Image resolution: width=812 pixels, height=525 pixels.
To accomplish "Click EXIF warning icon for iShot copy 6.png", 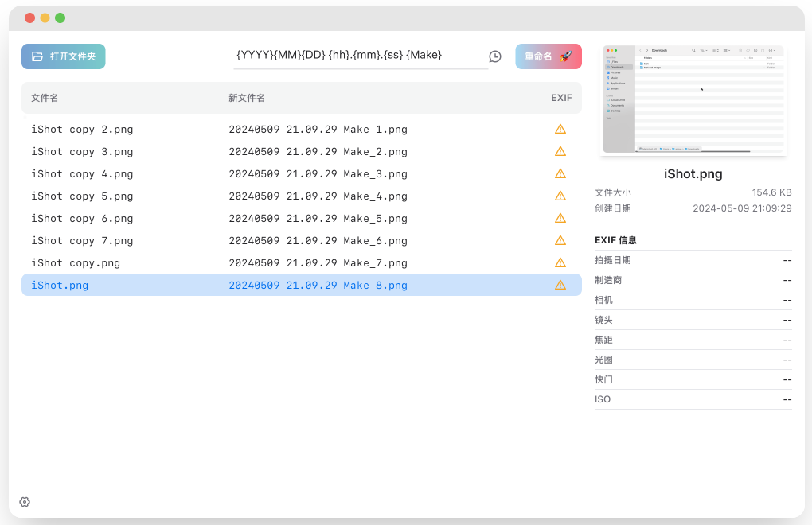I will 560,218.
